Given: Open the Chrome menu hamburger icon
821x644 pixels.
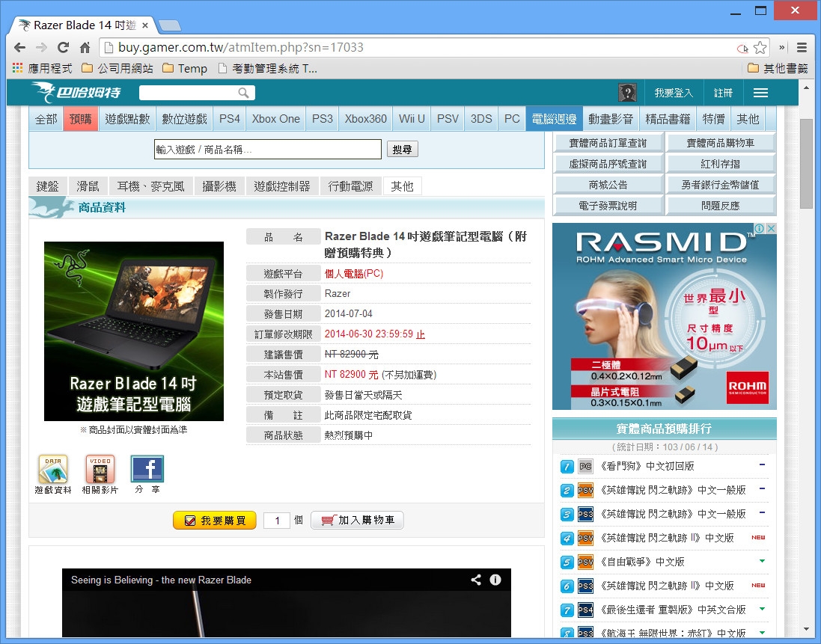Looking at the screenshot, I should [802, 48].
